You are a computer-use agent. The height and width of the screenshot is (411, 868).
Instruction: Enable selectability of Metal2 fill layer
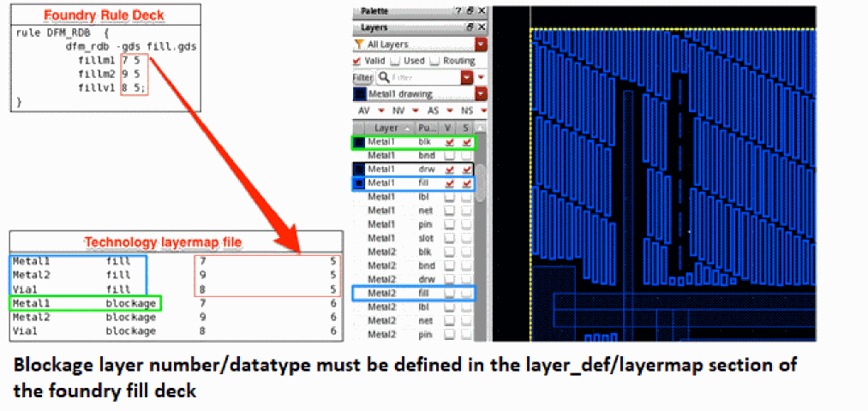(468, 293)
